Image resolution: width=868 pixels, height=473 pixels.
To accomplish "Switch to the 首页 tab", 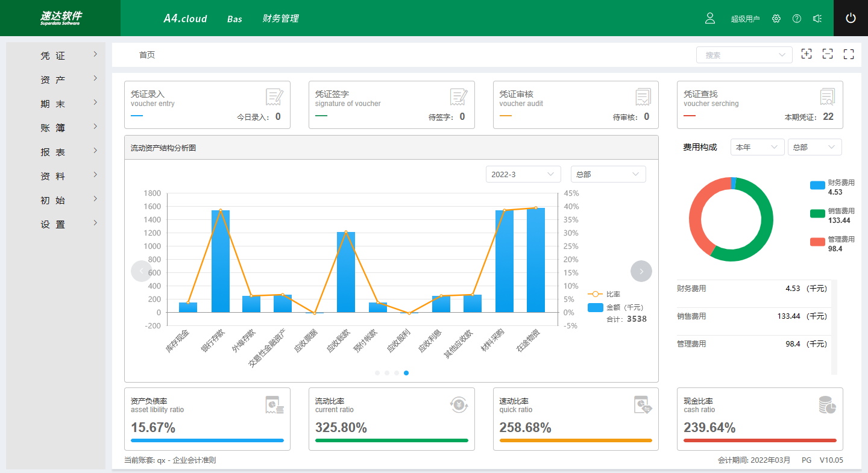I will 147,55.
